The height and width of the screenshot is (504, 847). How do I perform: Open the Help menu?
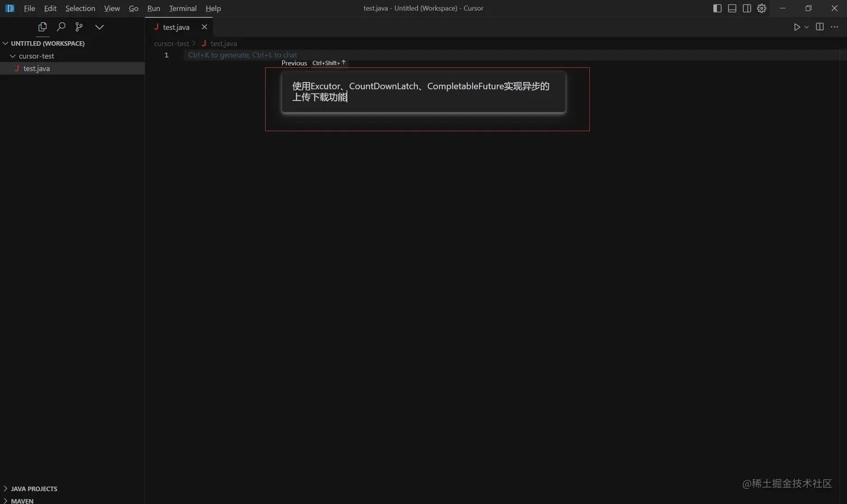213,8
